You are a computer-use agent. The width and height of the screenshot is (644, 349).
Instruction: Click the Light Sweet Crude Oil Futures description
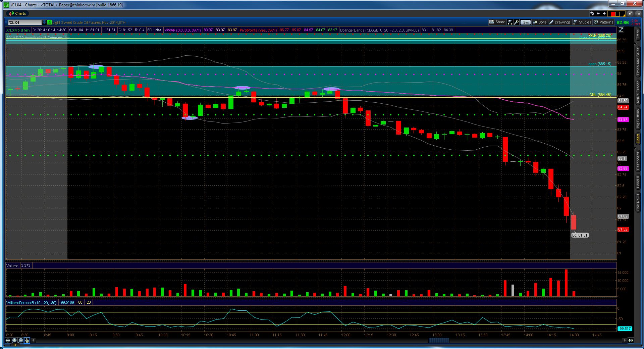(89, 22)
